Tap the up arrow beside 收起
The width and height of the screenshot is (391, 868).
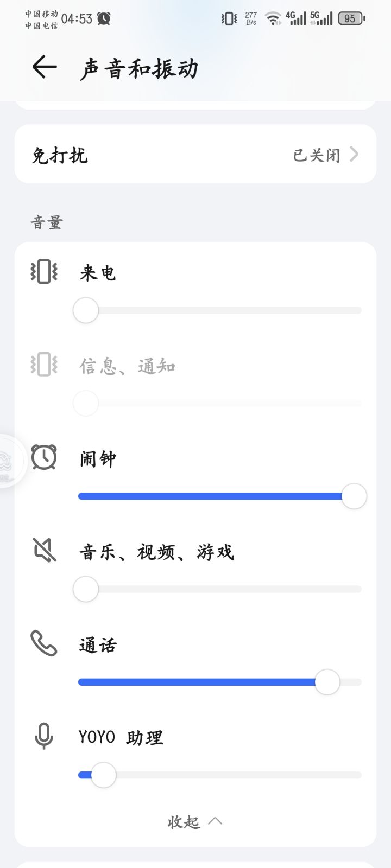[215, 820]
